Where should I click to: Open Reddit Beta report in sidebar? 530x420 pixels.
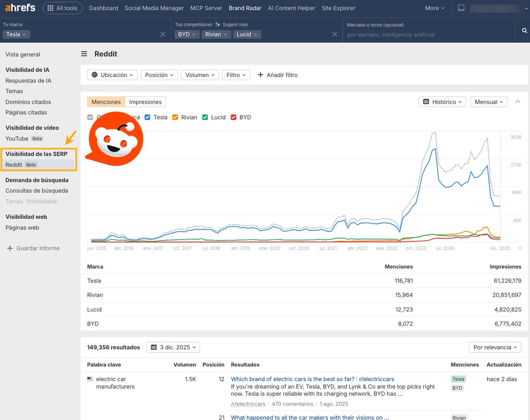[x=21, y=165]
